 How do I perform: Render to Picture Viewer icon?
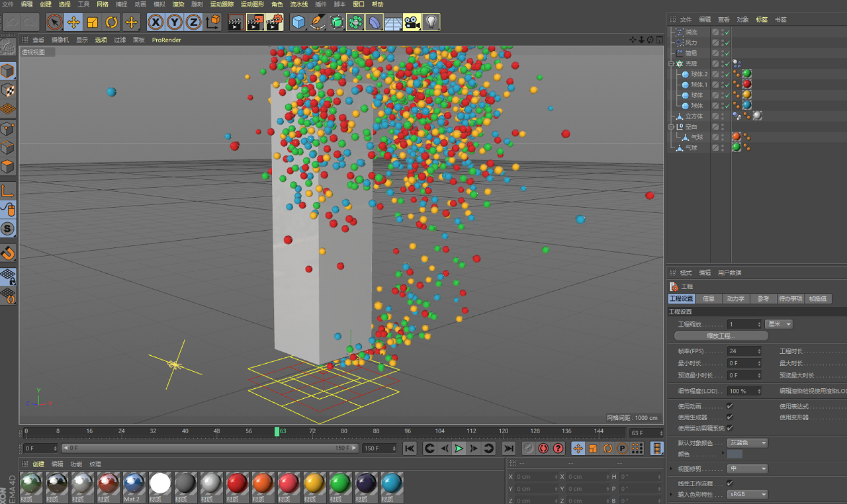[255, 22]
